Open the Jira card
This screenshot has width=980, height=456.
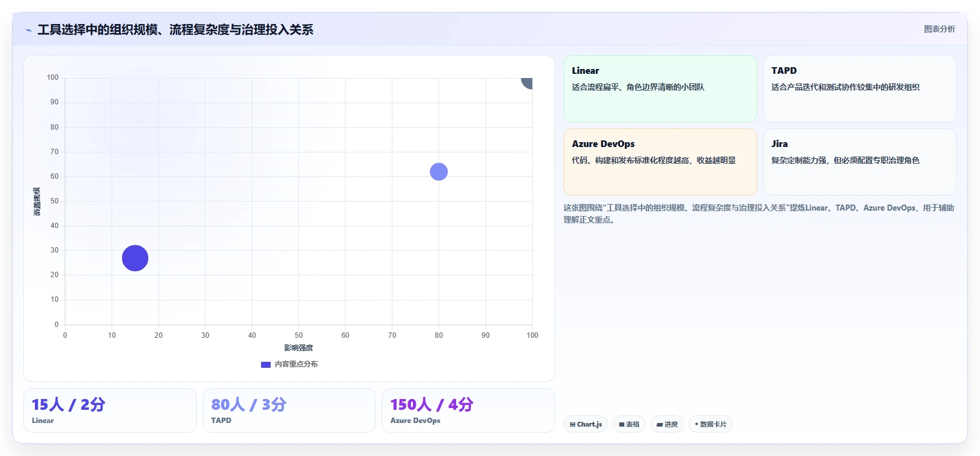coord(859,162)
